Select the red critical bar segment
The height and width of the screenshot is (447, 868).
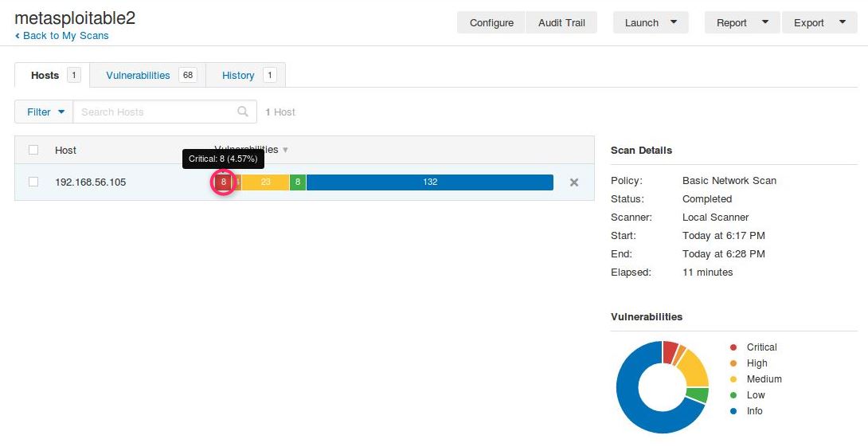click(223, 182)
